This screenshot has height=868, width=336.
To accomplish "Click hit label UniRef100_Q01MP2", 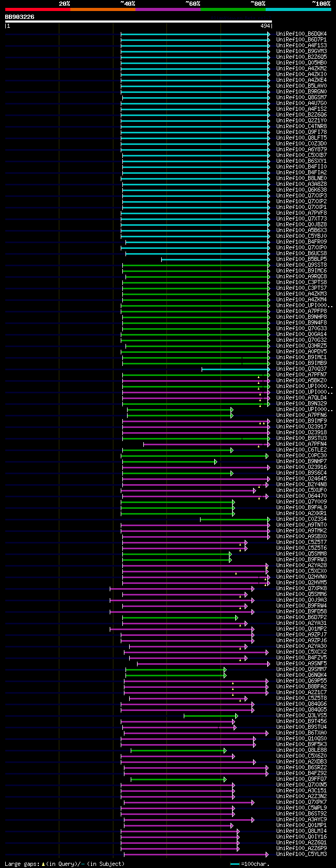I will (301, 629).
